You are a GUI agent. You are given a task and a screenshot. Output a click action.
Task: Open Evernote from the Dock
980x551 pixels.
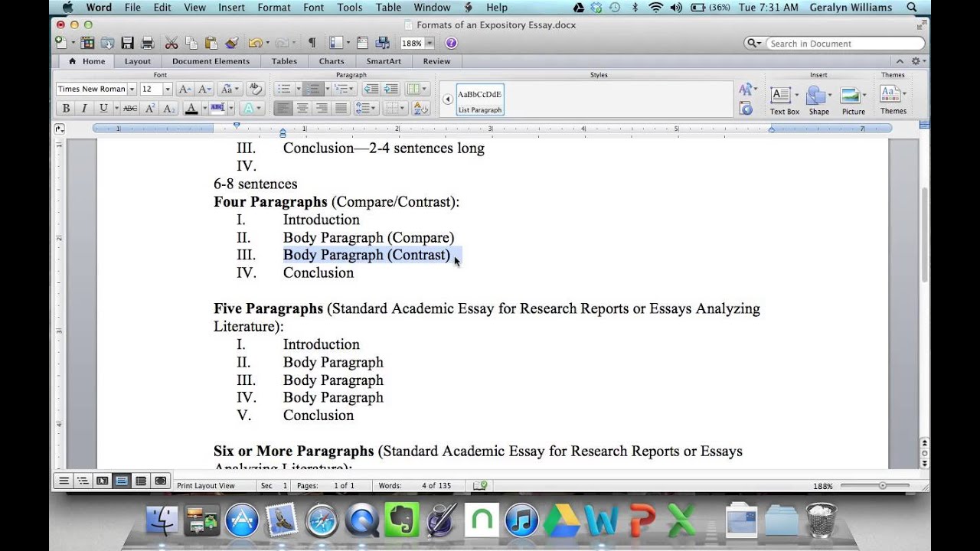point(401,521)
